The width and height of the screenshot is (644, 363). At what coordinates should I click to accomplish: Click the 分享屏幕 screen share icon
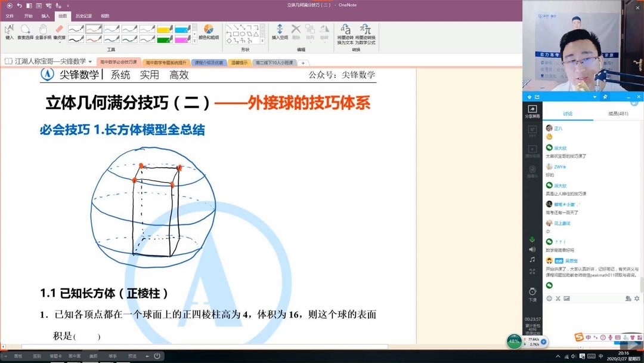(x=532, y=109)
